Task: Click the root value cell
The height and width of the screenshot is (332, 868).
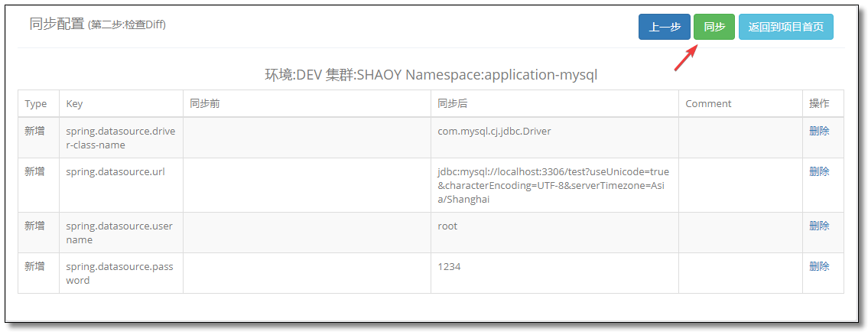Action: click(554, 233)
